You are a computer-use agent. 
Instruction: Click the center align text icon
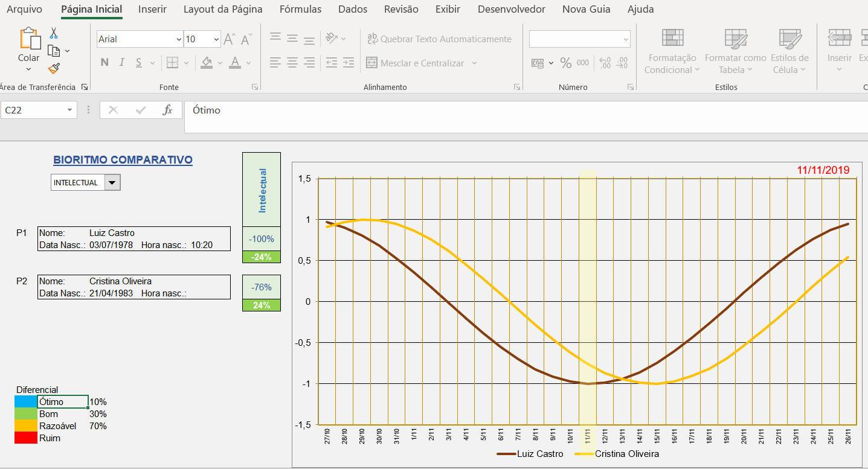click(x=292, y=63)
